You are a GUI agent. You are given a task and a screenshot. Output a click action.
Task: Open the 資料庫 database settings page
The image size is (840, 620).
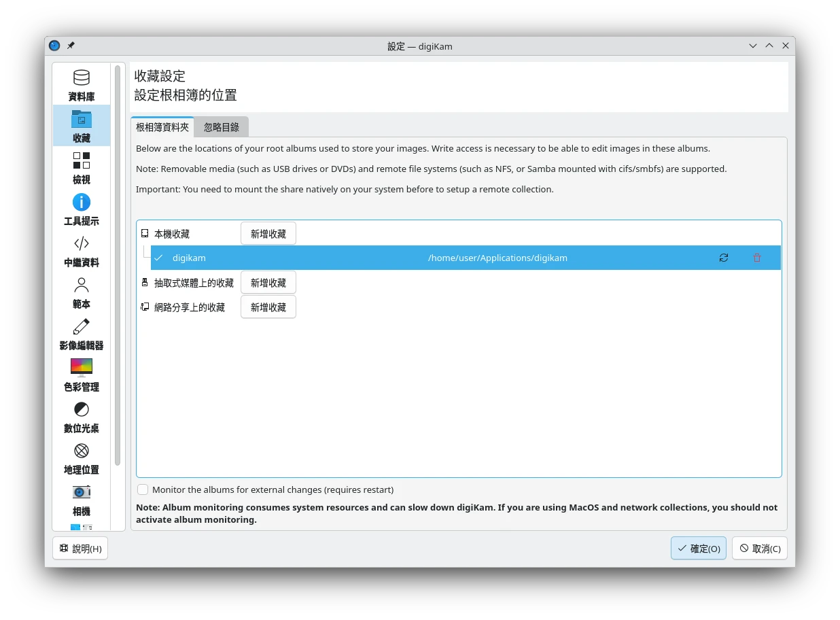(x=82, y=84)
